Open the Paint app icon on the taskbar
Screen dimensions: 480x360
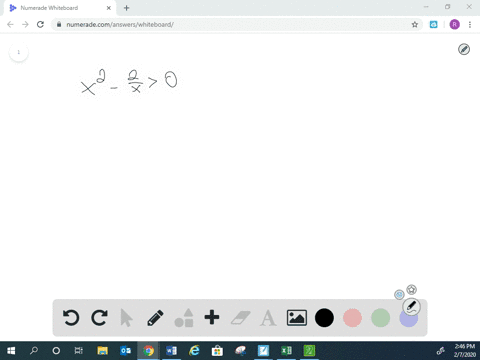click(240, 351)
